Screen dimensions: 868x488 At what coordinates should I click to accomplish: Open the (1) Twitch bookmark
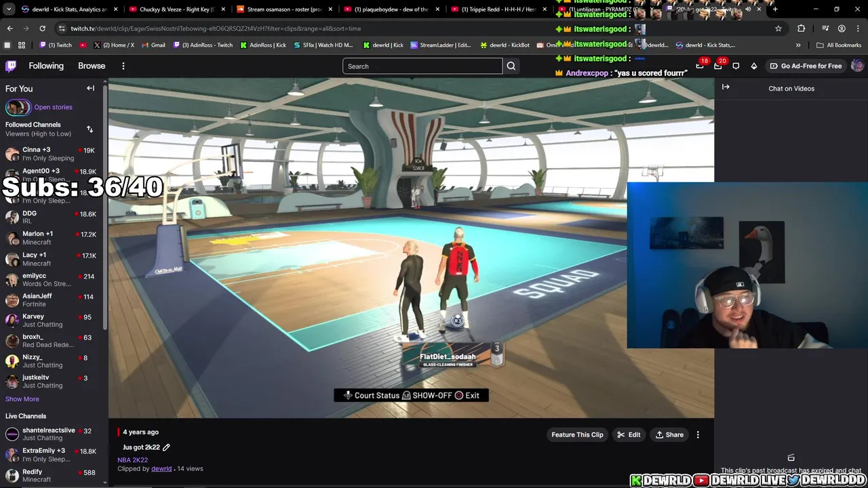pyautogui.click(x=55, y=45)
